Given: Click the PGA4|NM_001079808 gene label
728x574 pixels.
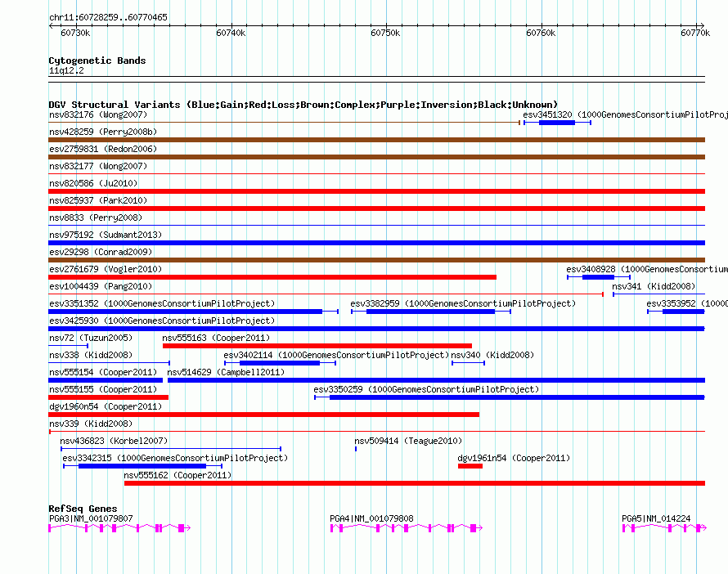Looking at the screenshot, I should 371,518.
